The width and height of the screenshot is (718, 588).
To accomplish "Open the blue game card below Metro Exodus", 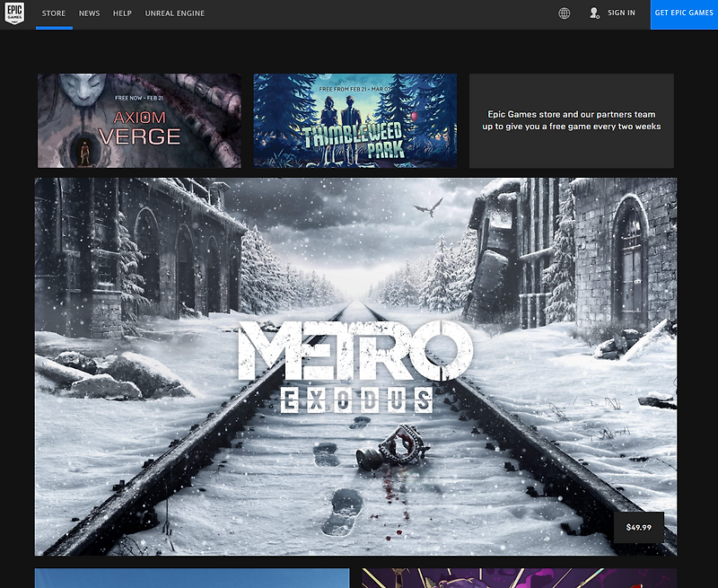I will (192, 578).
